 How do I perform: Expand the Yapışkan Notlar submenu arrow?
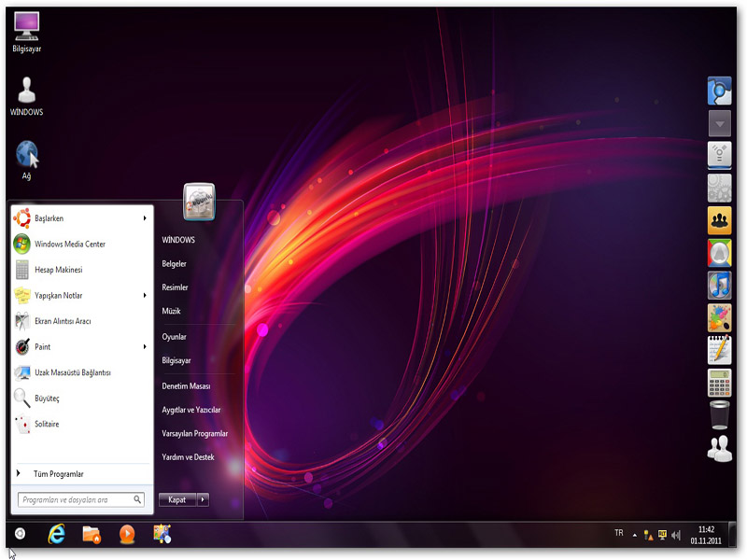(x=145, y=296)
